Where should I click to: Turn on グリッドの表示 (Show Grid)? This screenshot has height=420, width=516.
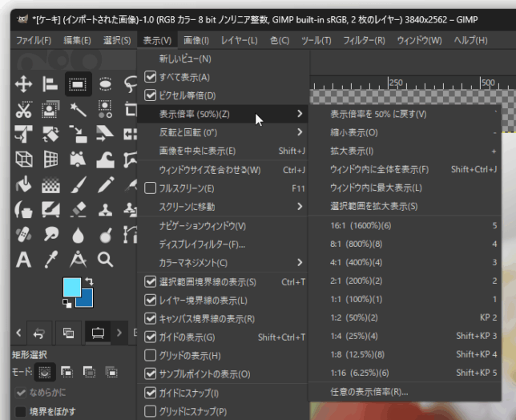click(x=151, y=355)
